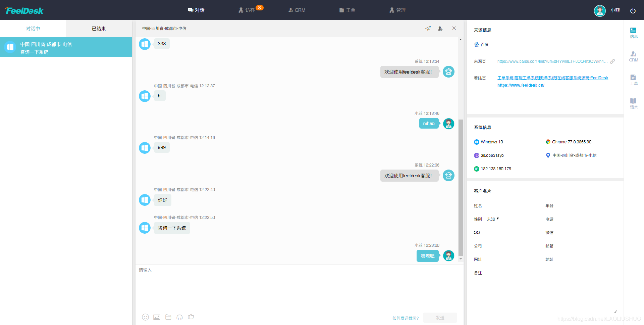The width and height of the screenshot is (644, 325).
Task: Open the 对话 tab in top navigation
Action: (x=196, y=10)
